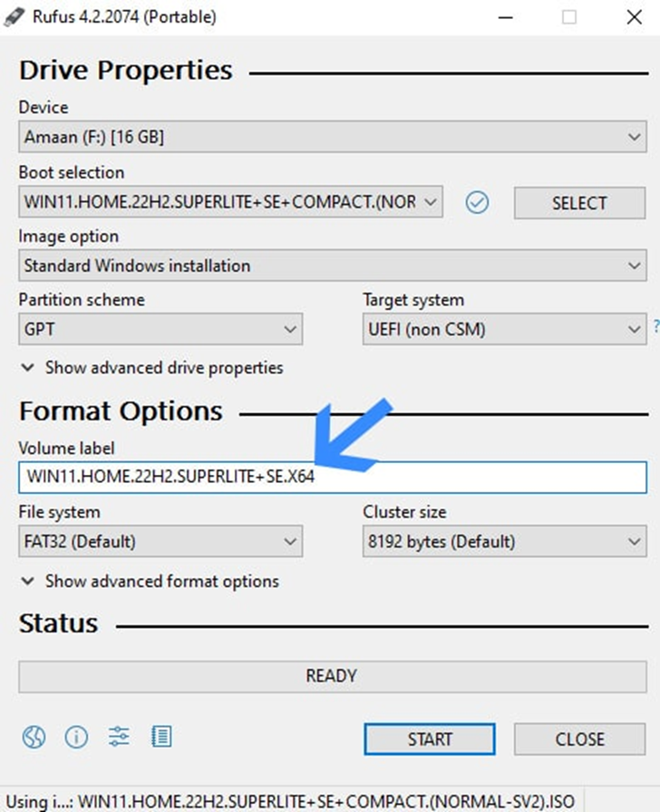
Task: Show the log notepad icon
Action: (x=161, y=737)
